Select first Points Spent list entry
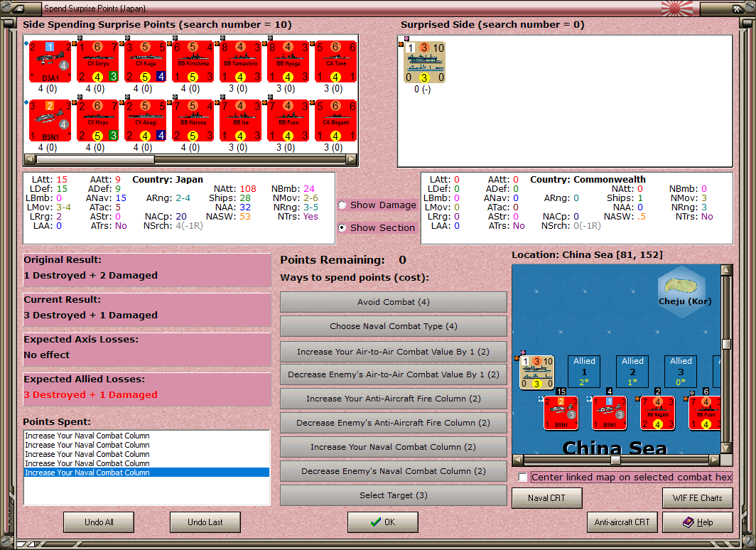The width and height of the screenshot is (756, 550). [146, 436]
